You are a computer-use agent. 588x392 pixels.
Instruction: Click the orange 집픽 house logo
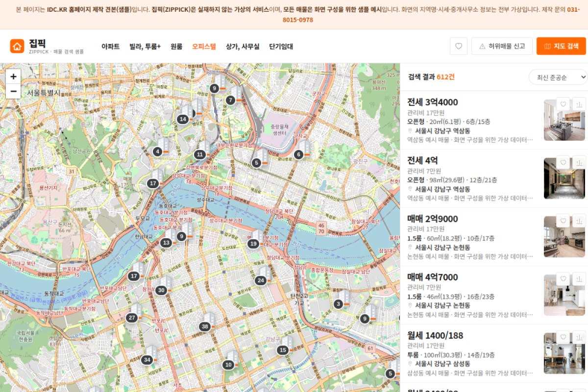[x=17, y=46]
